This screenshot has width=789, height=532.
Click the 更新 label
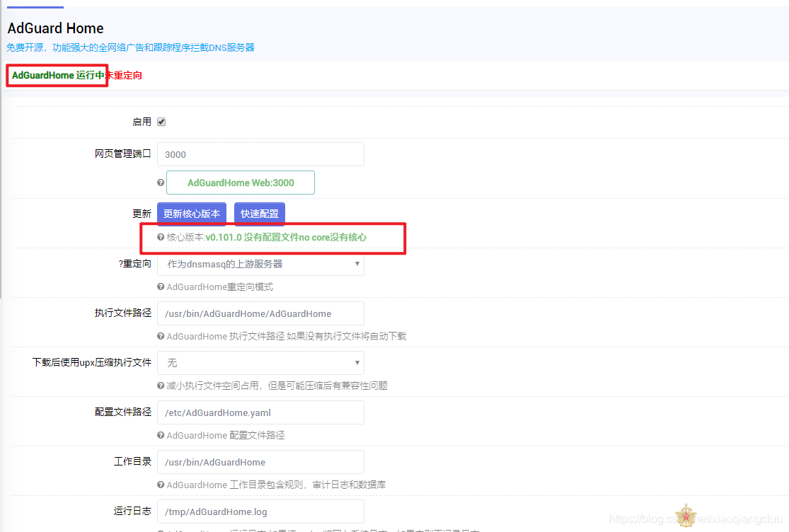tap(142, 214)
